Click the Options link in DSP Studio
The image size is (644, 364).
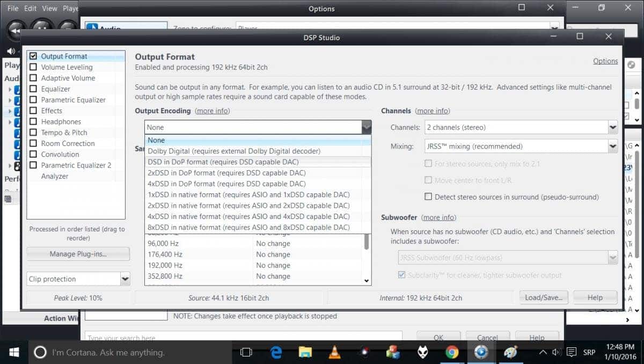coord(605,61)
